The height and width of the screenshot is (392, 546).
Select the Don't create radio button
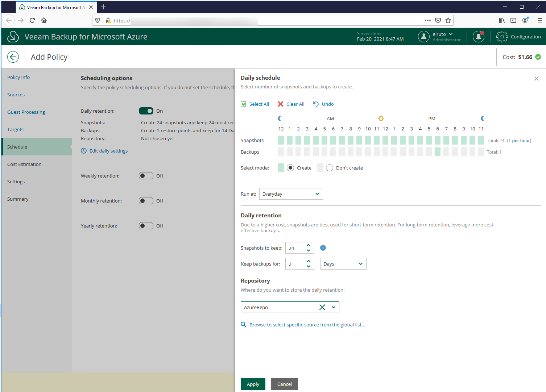330,168
